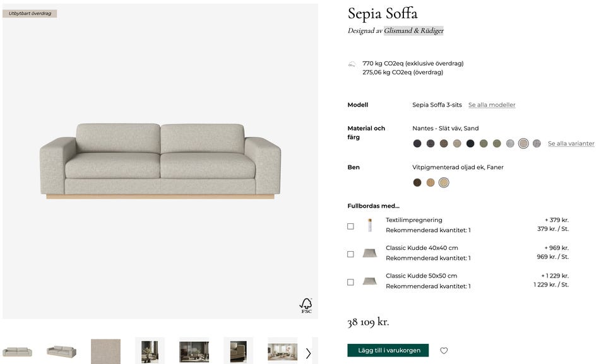Enable the Classic Kudde 40x40 cm checkbox
This screenshot has width=606, height=364.
pos(350,254)
